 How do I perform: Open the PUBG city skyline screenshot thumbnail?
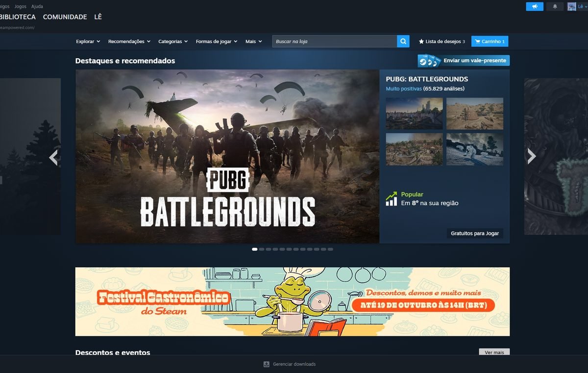click(415, 114)
